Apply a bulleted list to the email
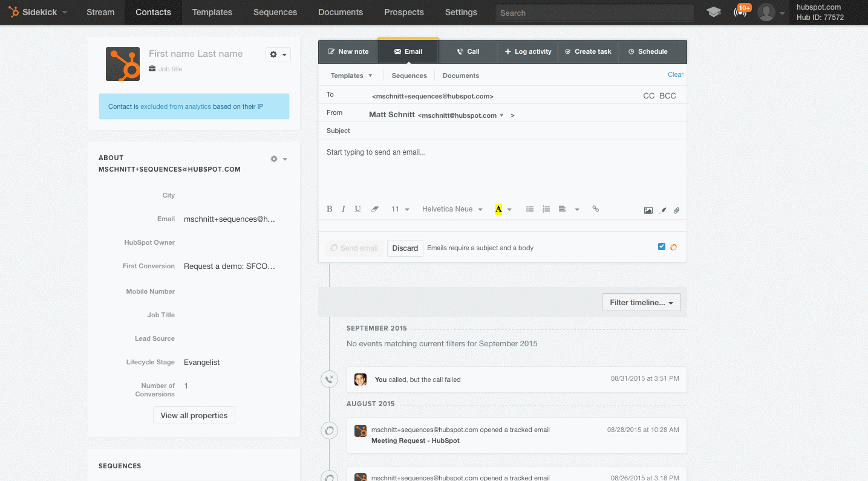Screen dimensions: 868x481 pyautogui.click(x=530, y=209)
